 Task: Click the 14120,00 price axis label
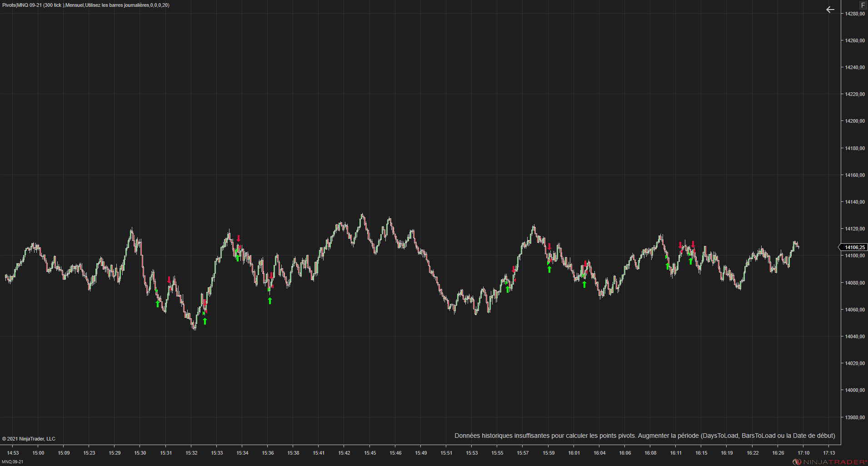[x=855, y=229]
